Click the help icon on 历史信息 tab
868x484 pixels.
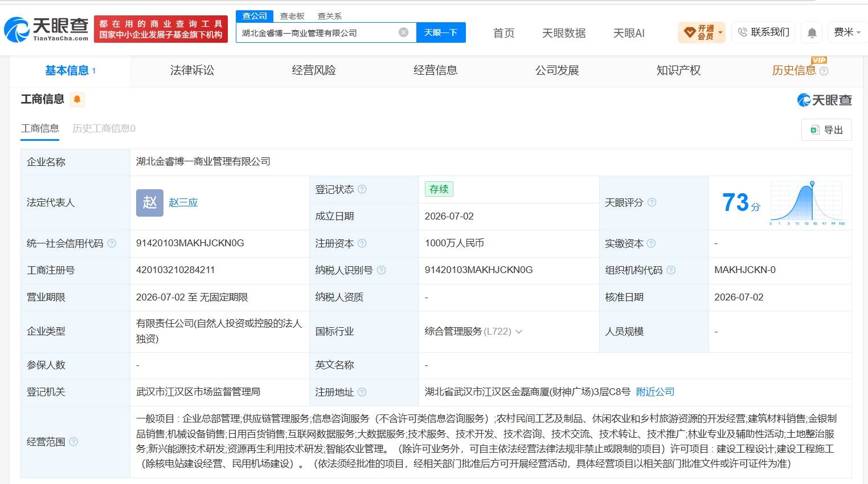[824, 71]
